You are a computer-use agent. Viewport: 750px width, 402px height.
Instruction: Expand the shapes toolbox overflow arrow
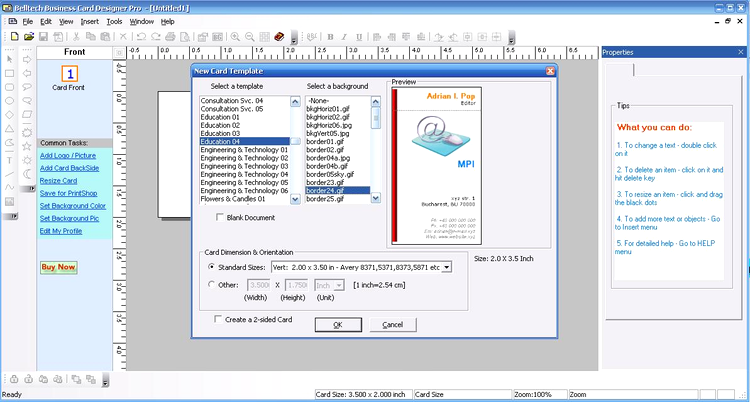coord(32,189)
